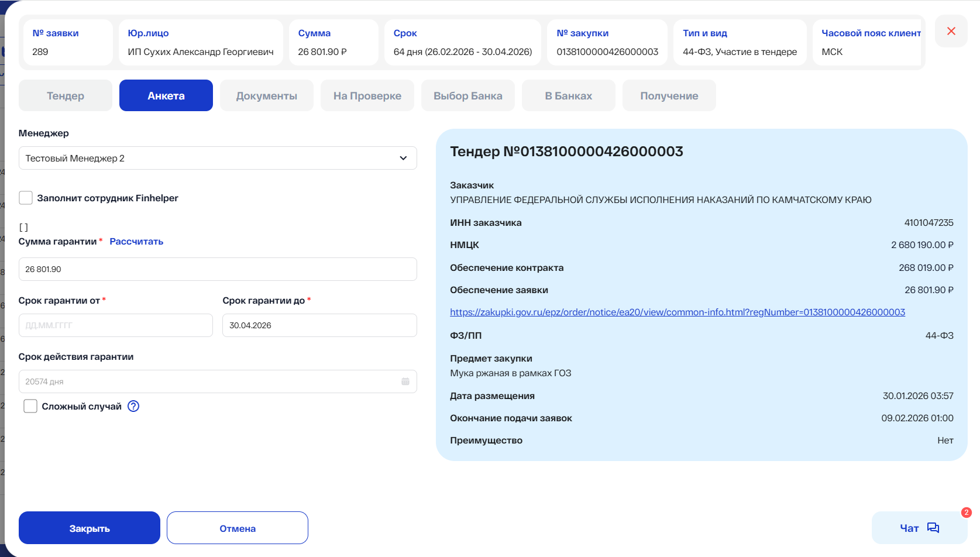
Task: Open the zakupki.gov.ru tender link
Action: pyautogui.click(x=678, y=312)
